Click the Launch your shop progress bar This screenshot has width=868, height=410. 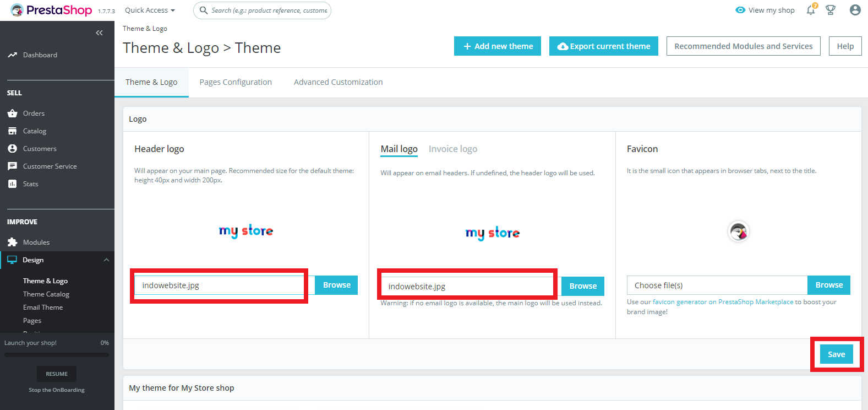[x=57, y=355]
